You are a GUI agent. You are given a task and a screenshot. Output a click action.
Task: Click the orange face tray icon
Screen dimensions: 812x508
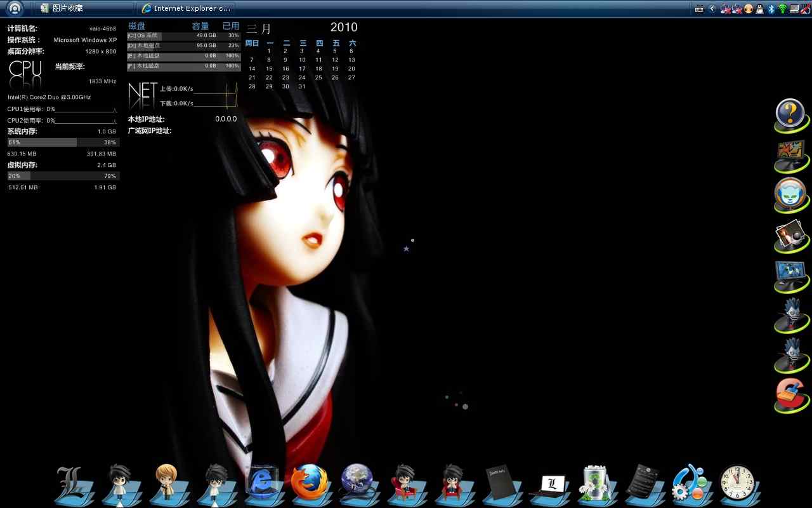tap(749, 9)
